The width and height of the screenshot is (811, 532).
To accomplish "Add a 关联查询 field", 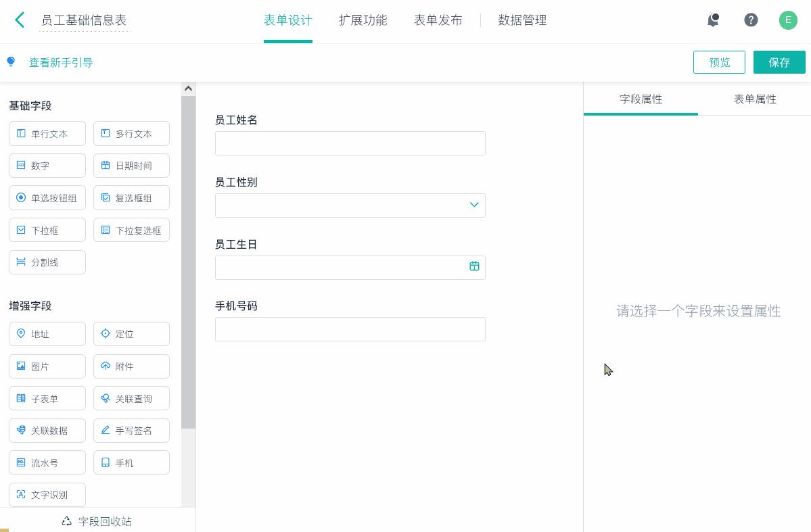I will (131, 399).
